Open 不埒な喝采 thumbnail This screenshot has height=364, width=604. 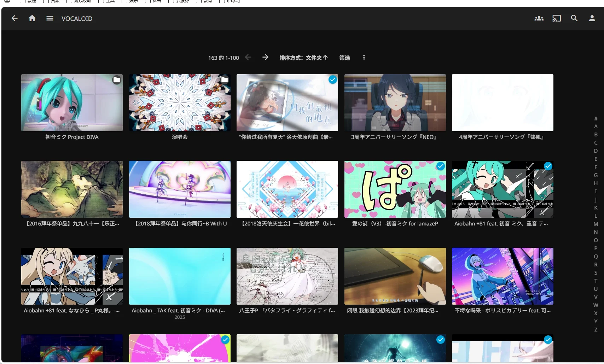(503, 276)
